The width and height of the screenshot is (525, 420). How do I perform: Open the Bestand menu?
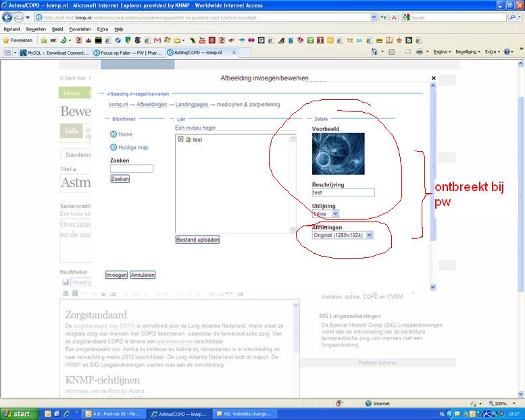tap(12, 30)
